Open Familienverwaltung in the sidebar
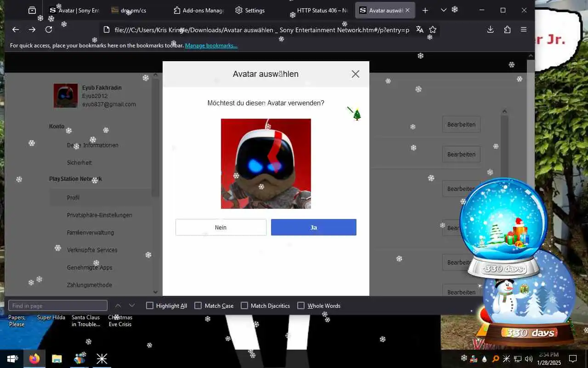 point(90,232)
